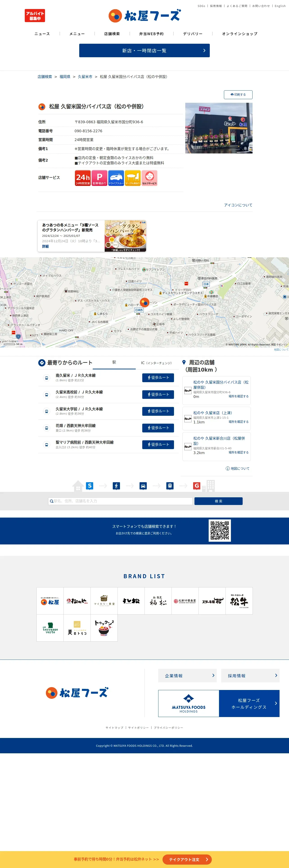Click the アルバイト募集中 red badge
Image resolution: width=289 pixels, height=868 pixels.
click(x=35, y=16)
